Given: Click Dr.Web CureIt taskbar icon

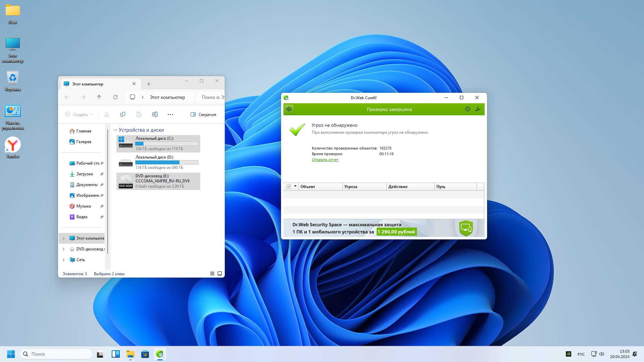Looking at the screenshot, I should (x=160, y=354).
